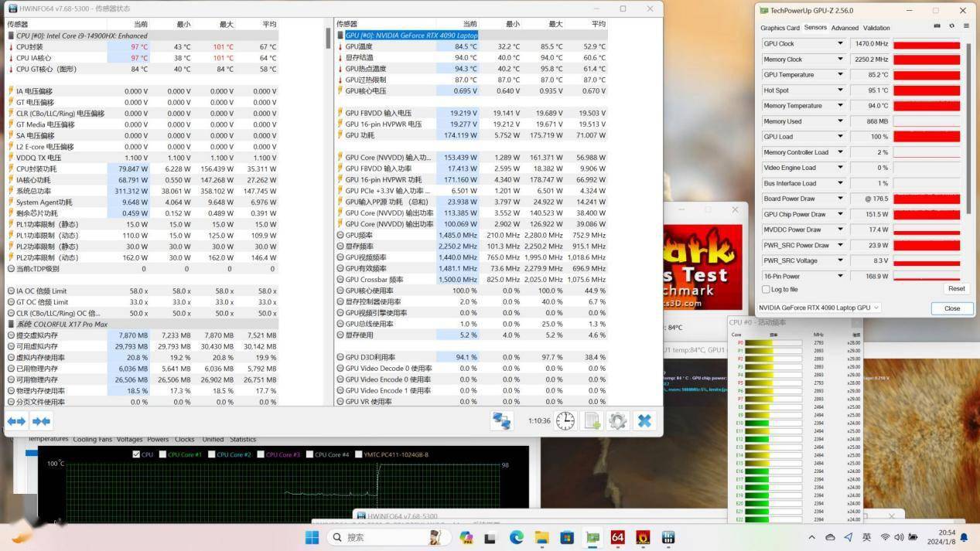980x551 pixels.
Task: Open Task View on the taskbar
Action: (491, 537)
